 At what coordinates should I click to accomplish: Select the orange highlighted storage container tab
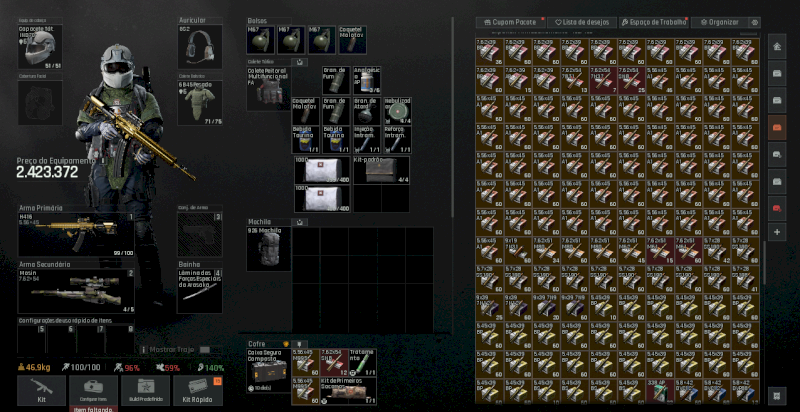click(x=777, y=127)
